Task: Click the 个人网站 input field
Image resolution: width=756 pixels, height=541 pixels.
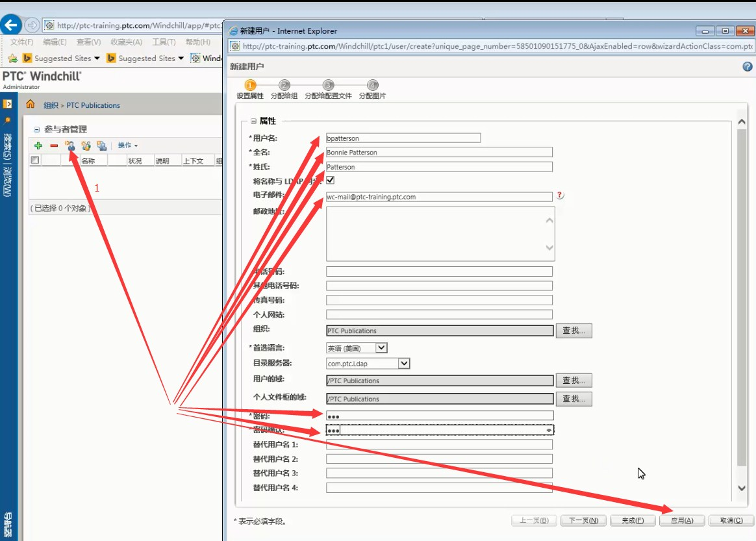Action: pyautogui.click(x=439, y=314)
